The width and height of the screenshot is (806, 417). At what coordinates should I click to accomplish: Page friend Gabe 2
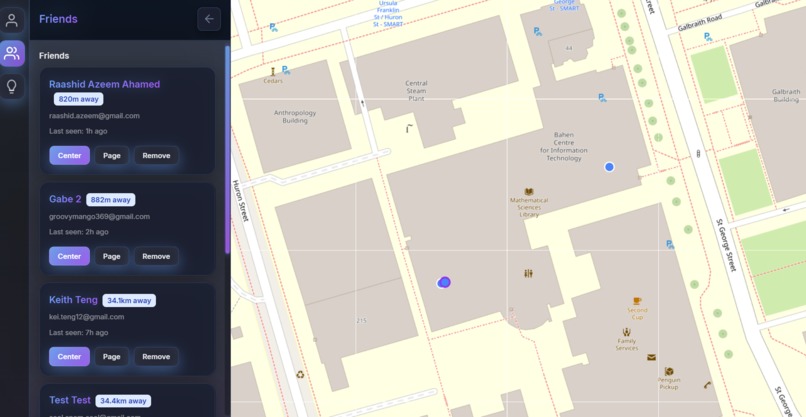click(x=112, y=256)
